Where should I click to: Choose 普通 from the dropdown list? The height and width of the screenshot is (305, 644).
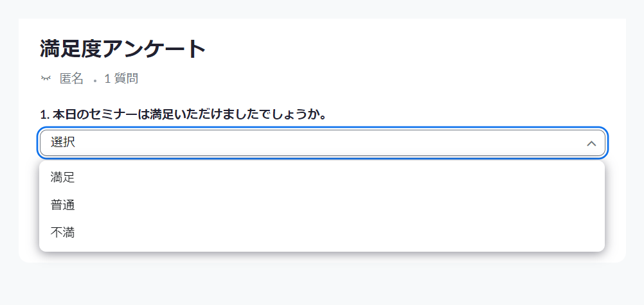click(62, 205)
